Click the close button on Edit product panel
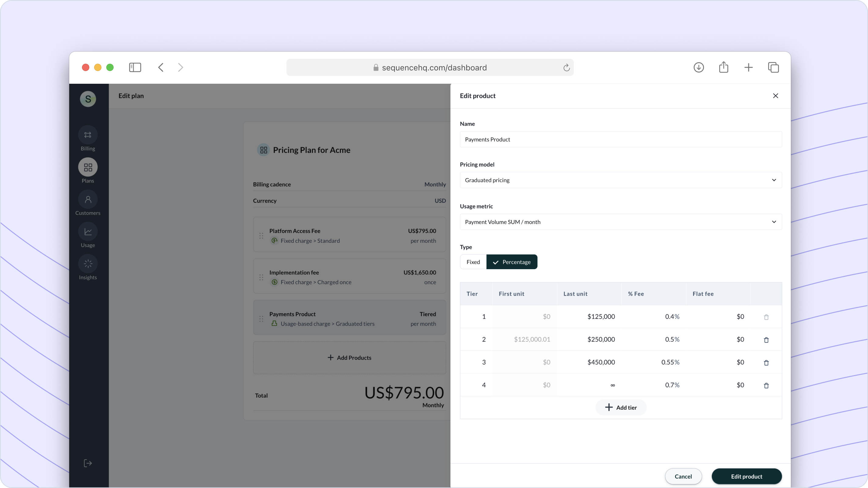 click(776, 95)
